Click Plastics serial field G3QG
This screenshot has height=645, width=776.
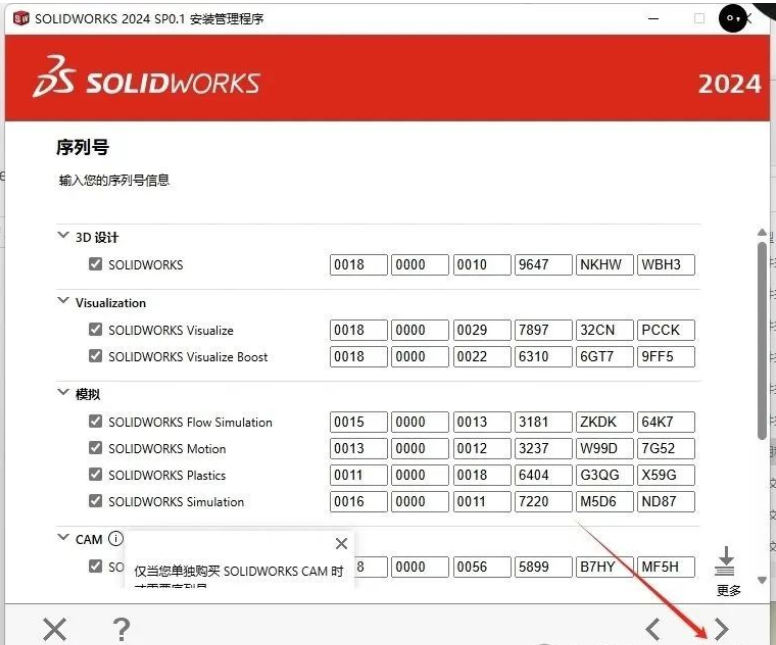pos(604,475)
